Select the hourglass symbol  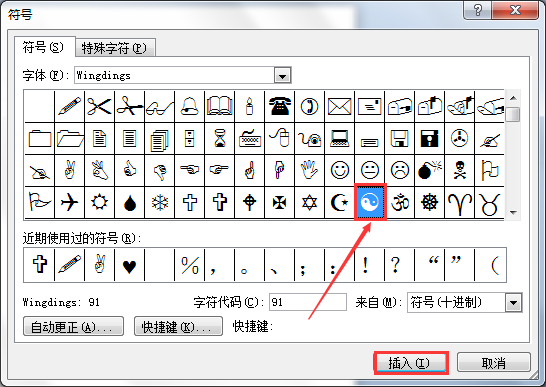click(x=219, y=138)
